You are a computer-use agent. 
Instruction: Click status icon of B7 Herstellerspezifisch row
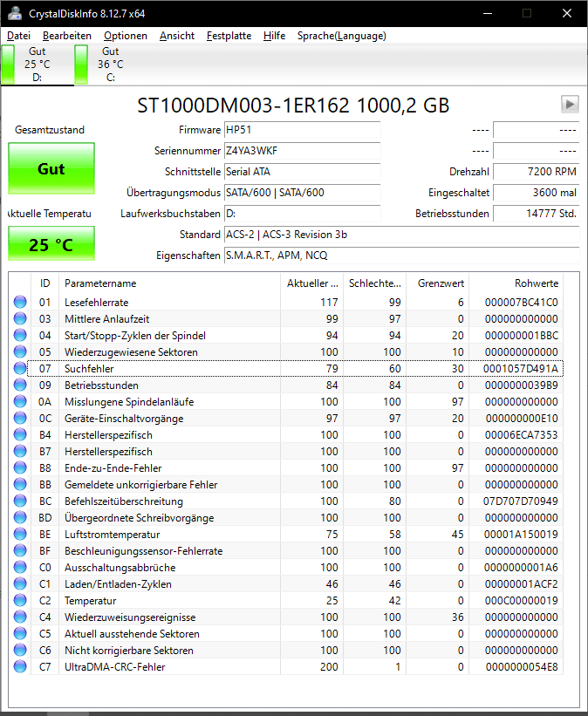[20, 451]
